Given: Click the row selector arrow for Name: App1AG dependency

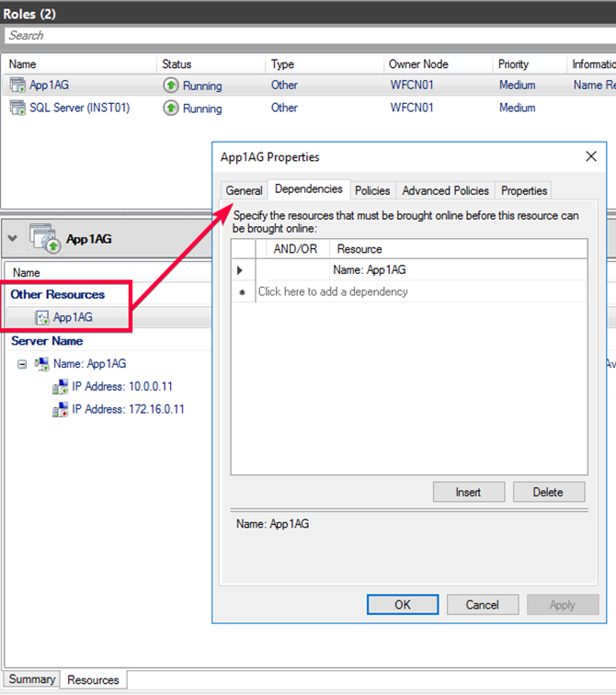Looking at the screenshot, I should click(x=240, y=270).
